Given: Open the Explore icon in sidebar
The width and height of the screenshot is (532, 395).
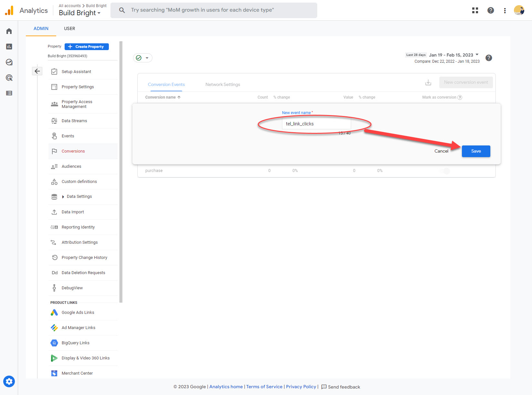Looking at the screenshot, I should point(9,62).
